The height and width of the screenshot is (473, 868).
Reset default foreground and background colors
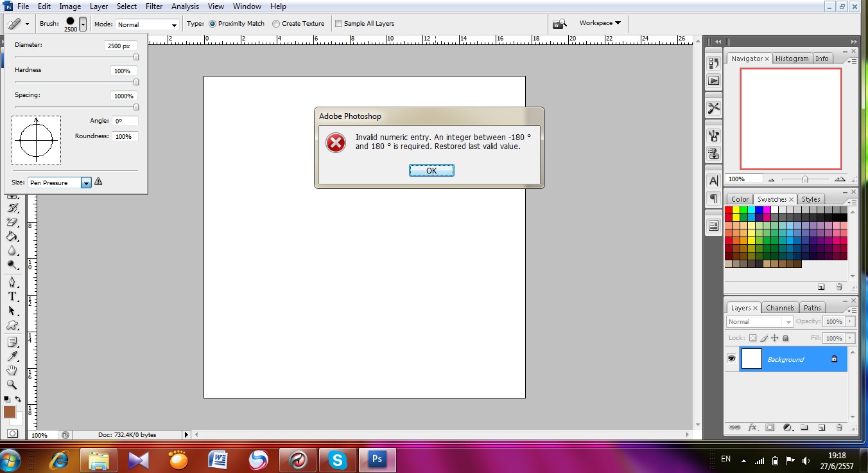6,399
